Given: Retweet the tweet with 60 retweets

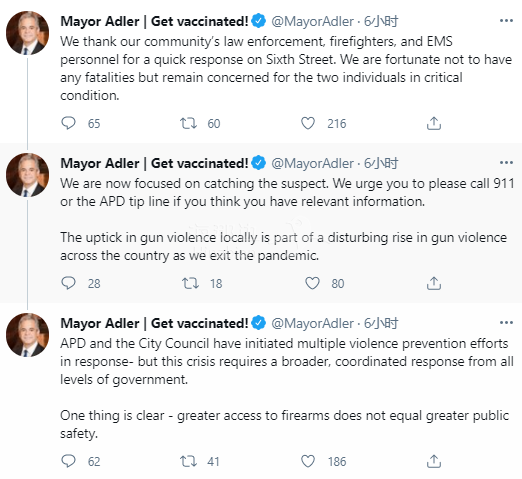Looking at the screenshot, I should click(x=188, y=123).
